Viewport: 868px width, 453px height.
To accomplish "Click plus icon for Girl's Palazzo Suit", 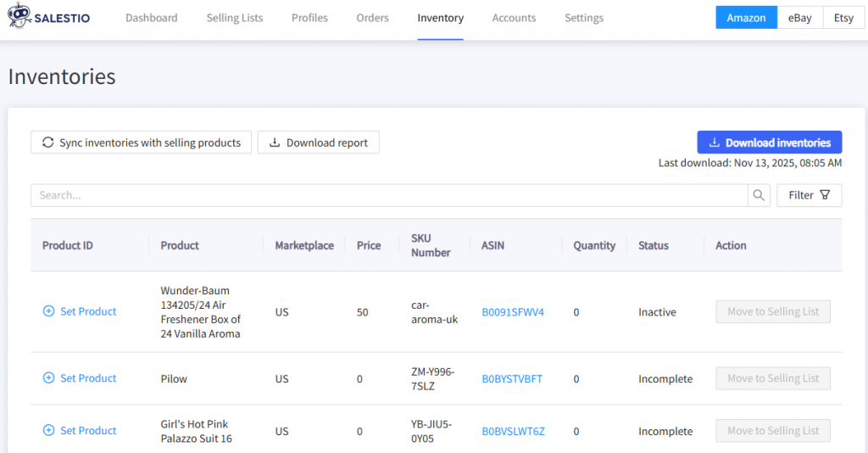I will click(48, 431).
